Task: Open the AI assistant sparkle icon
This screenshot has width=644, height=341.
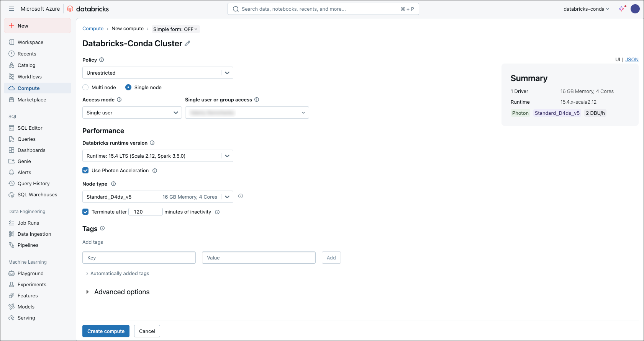Action: click(622, 9)
